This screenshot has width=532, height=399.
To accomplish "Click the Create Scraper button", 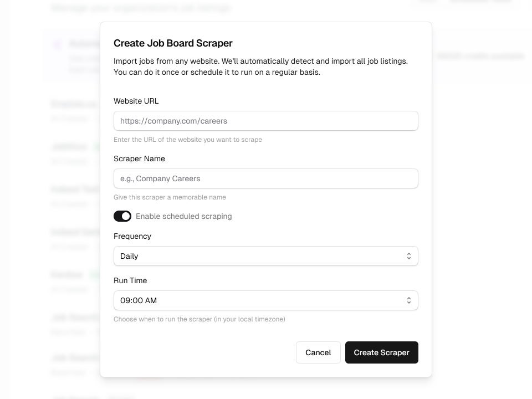I will click(381, 352).
